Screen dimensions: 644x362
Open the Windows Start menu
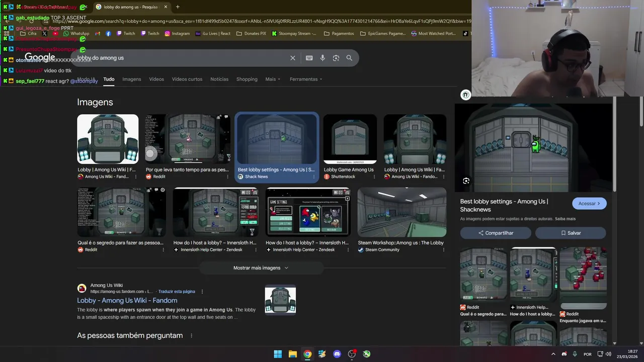click(278, 354)
